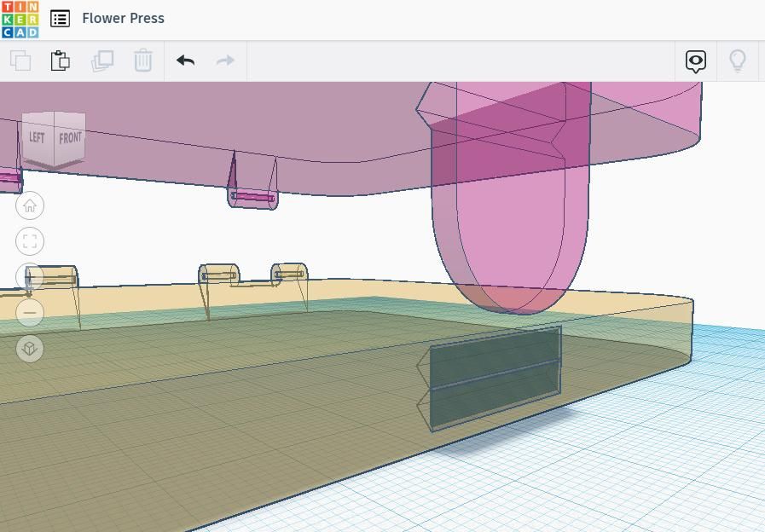Toggle notes visibility with the eye bubble icon
Screen dimensions: 765x532
tap(696, 61)
